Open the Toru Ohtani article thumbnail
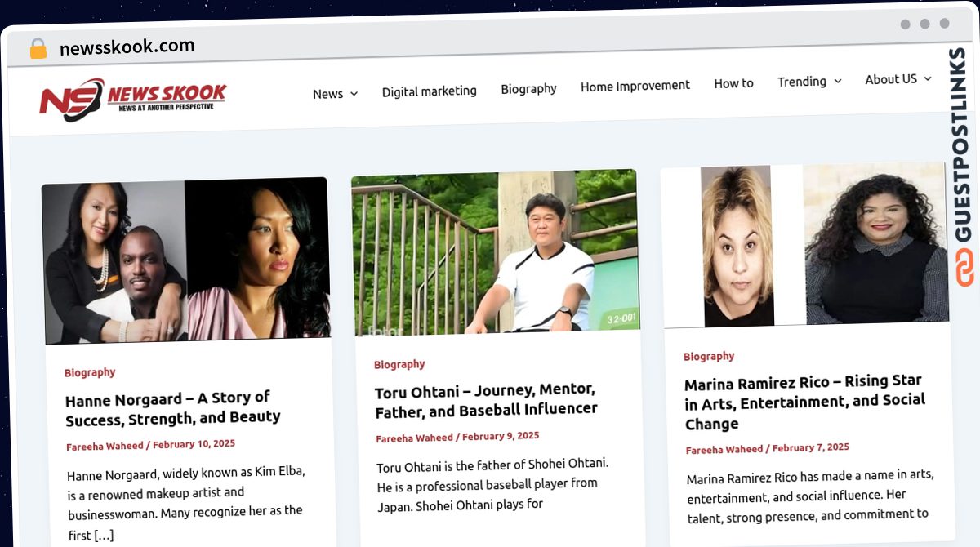980x547 pixels. pos(495,252)
